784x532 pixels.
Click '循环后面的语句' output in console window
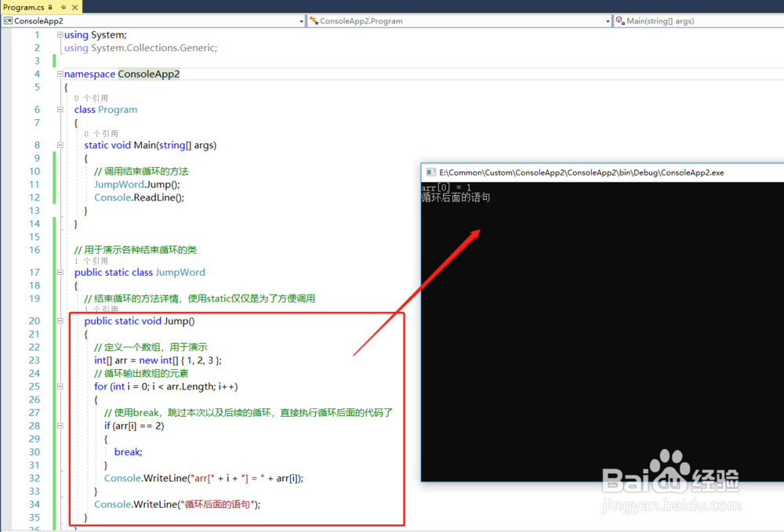point(456,197)
